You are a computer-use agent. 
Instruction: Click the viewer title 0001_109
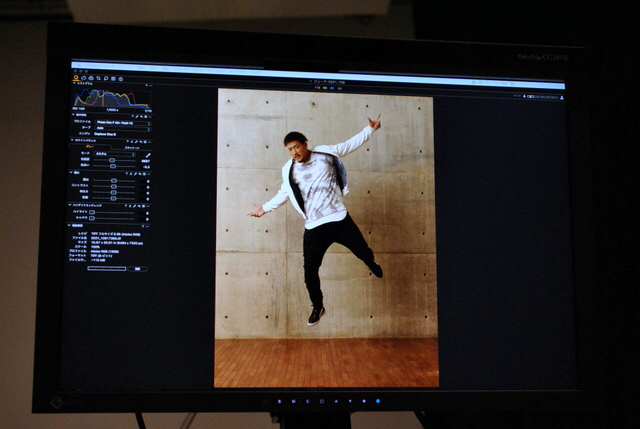[329, 82]
